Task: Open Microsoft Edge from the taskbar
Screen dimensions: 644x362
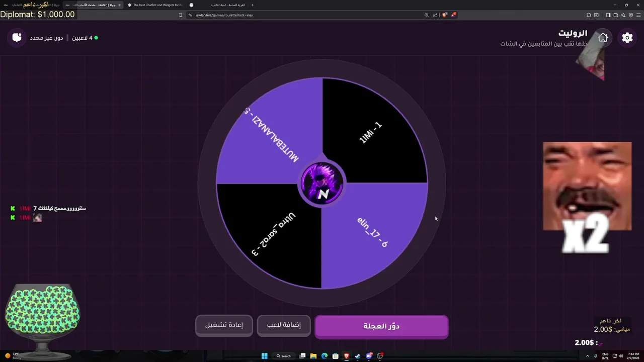Action: click(324, 356)
